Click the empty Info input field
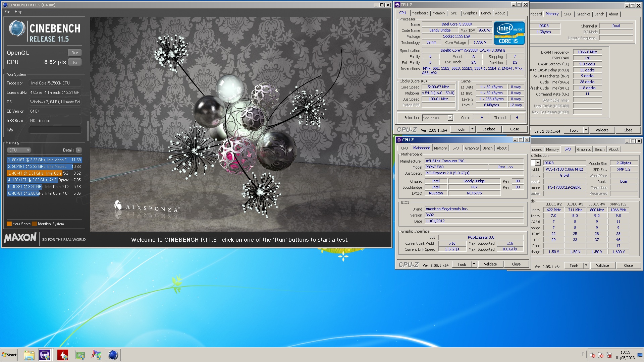Viewport: 644px width, 362px height. point(55,130)
